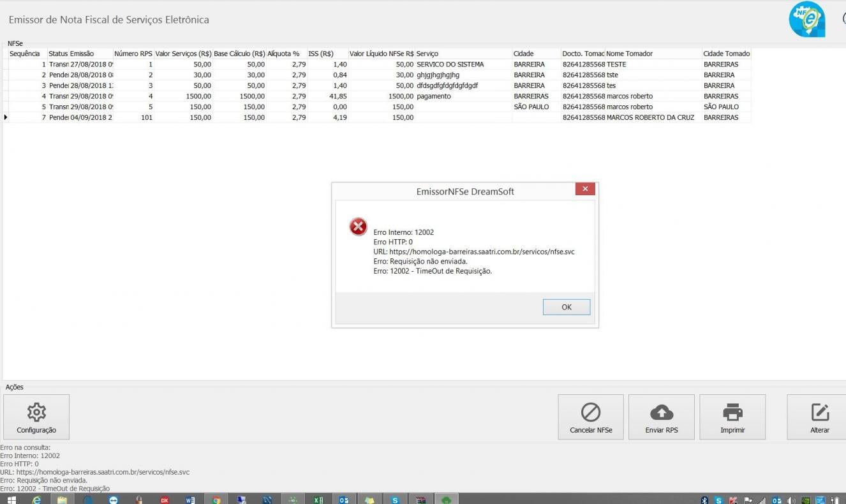Click the Número RPS column header

coord(133,54)
